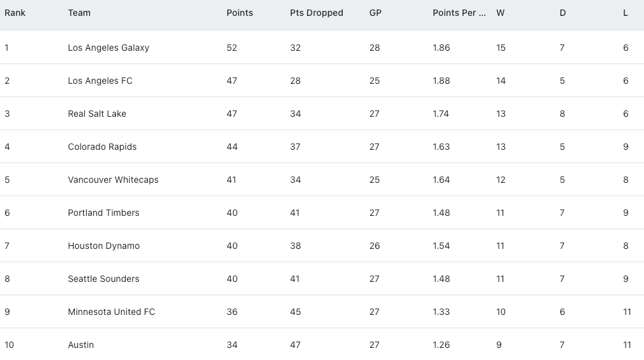This screenshot has height=360, width=644.
Task: Open Minnesota United FC entry
Action: 111,312
